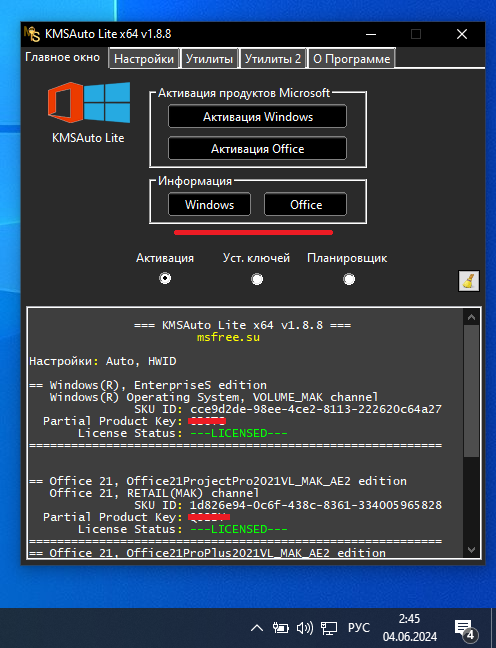Click the 'KMSAuto Lite x64 v1.8.8' log header
Image resolution: width=496 pixels, height=648 pixels.
point(243,325)
